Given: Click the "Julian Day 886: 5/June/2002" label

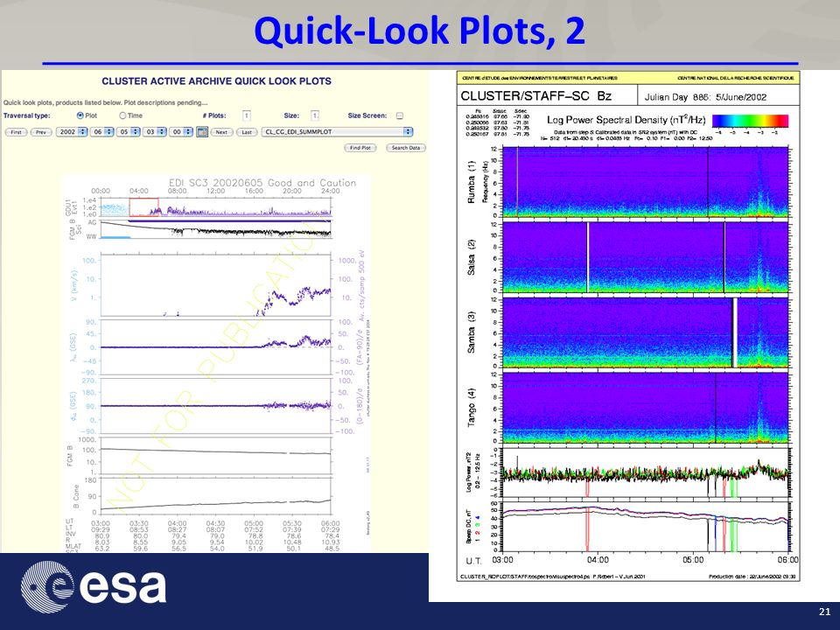Looking at the screenshot, I should click(705, 97).
